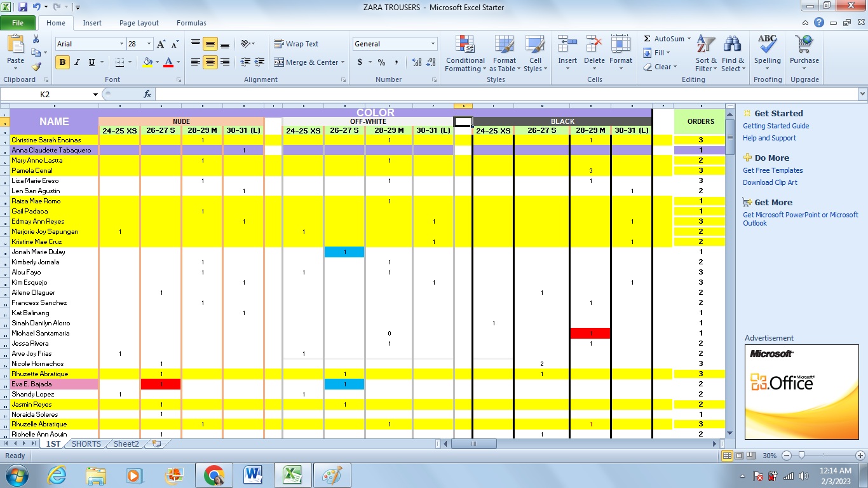
Task: Apply percent style formatting
Action: click(x=381, y=62)
